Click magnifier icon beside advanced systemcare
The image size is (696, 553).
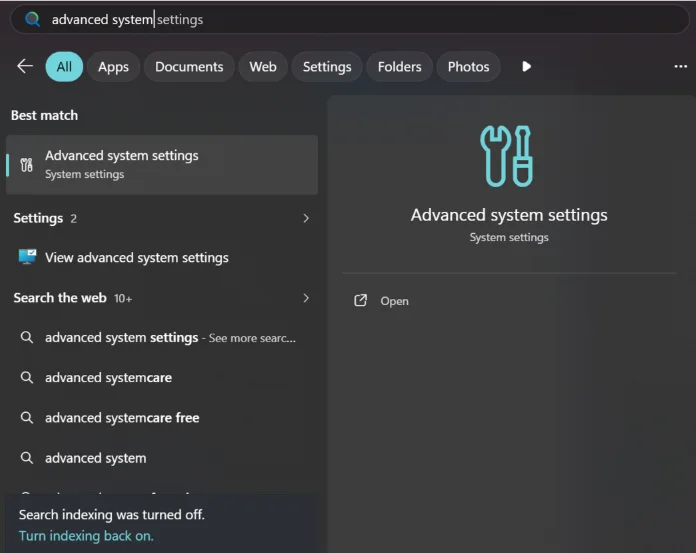27,377
